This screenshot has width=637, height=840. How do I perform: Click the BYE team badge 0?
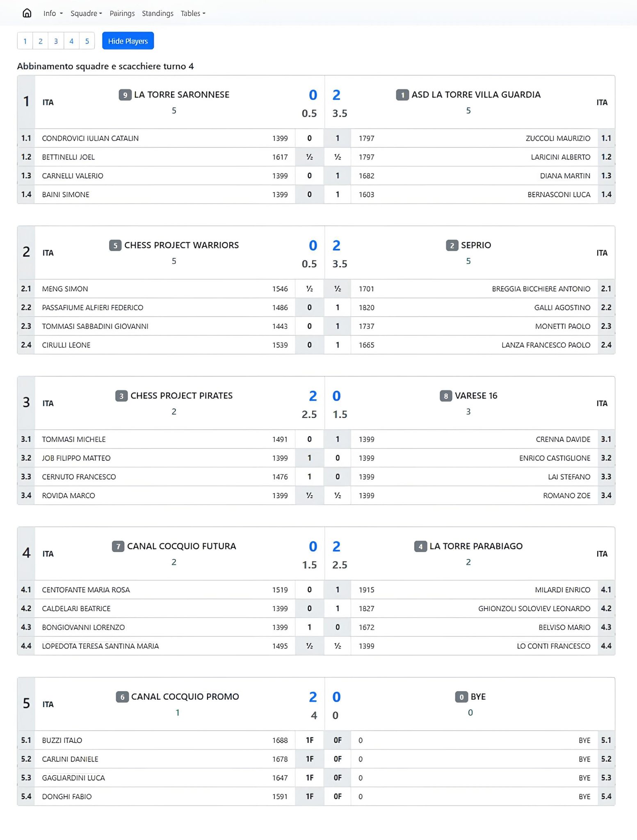click(461, 697)
